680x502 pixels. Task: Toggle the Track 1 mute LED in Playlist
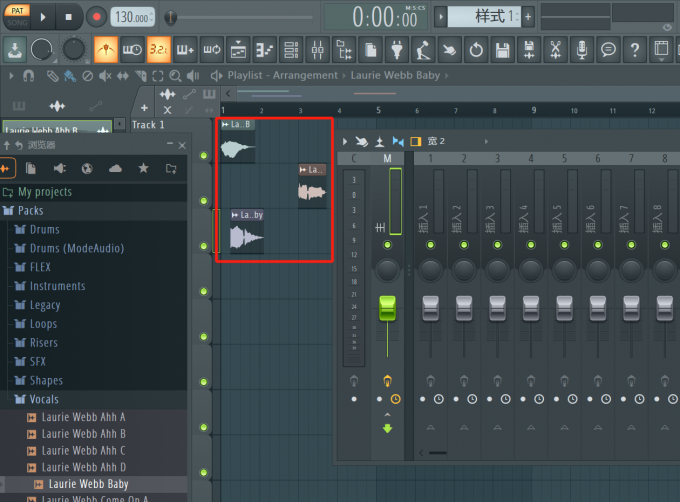[x=204, y=156]
